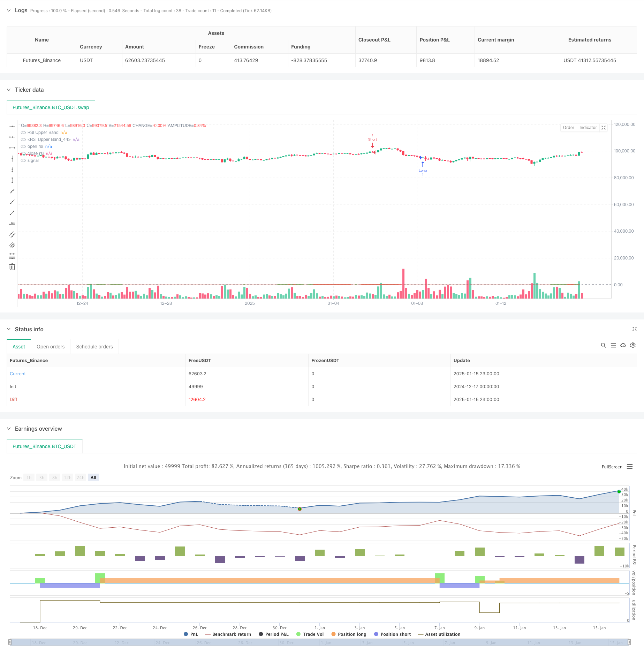Image resolution: width=644 pixels, height=656 pixels.
Task: Toggle the Asset utilization series in legend
Action: coord(439,634)
